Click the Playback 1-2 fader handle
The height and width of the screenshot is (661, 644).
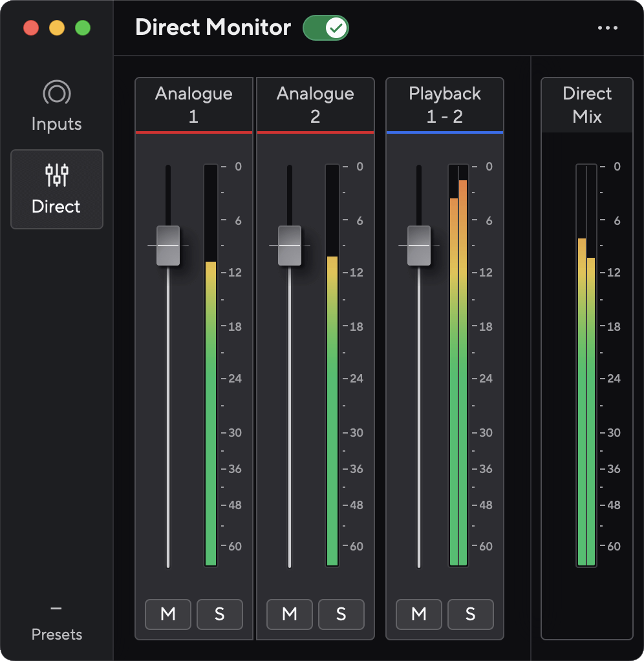418,245
